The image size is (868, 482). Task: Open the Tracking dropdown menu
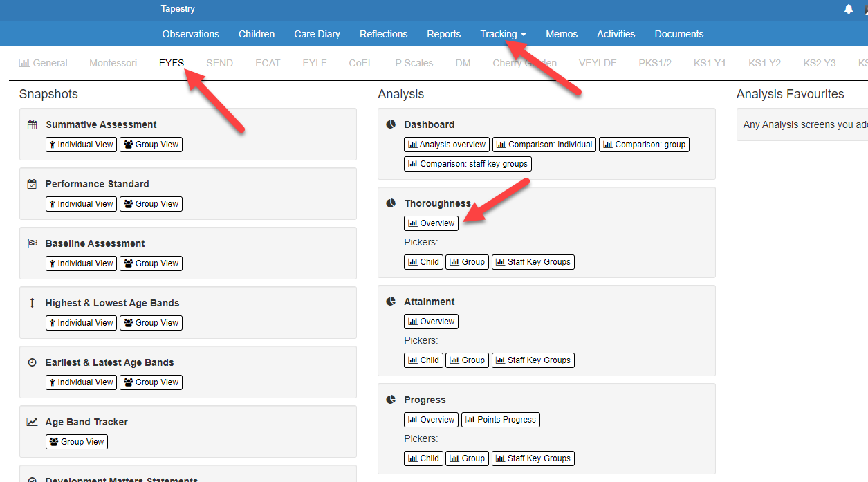[503, 34]
